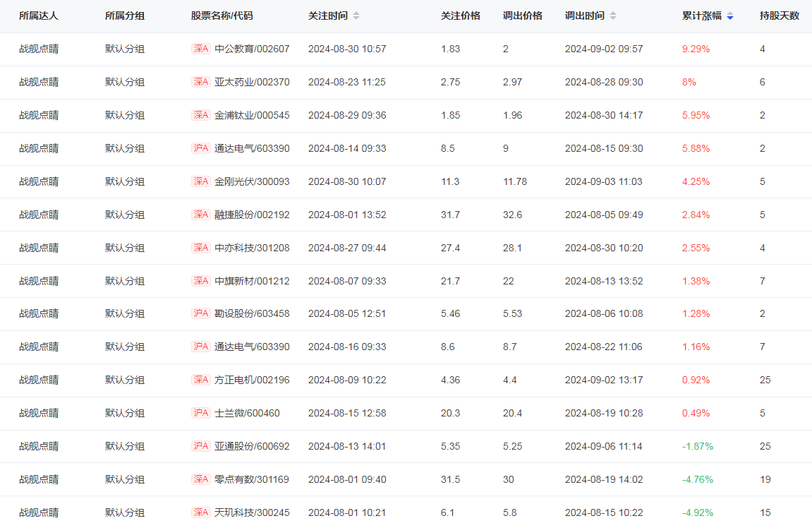Select the 9.29% gain cell
The height and width of the screenshot is (528, 812).
click(696, 49)
